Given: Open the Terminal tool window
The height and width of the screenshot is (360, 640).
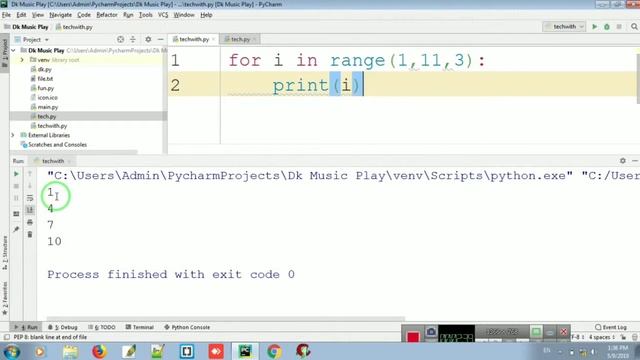Looking at the screenshot, I should pyautogui.click(x=140, y=327).
